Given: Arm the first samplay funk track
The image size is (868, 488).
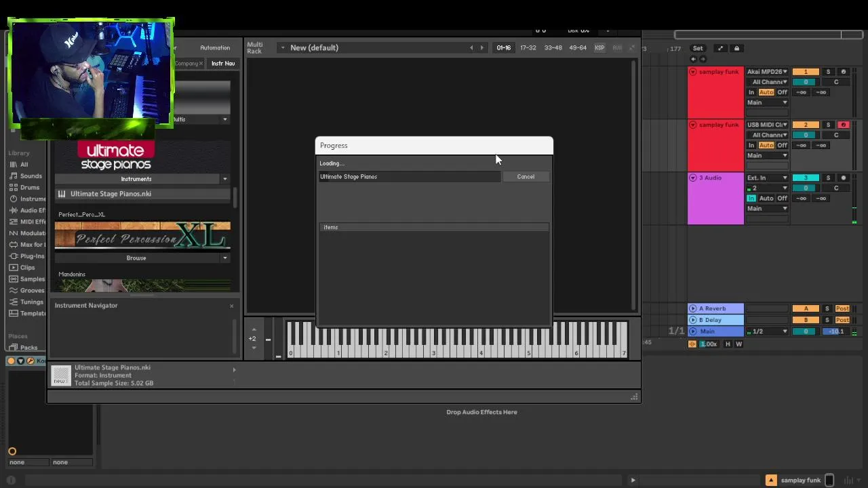Looking at the screenshot, I should coord(844,72).
